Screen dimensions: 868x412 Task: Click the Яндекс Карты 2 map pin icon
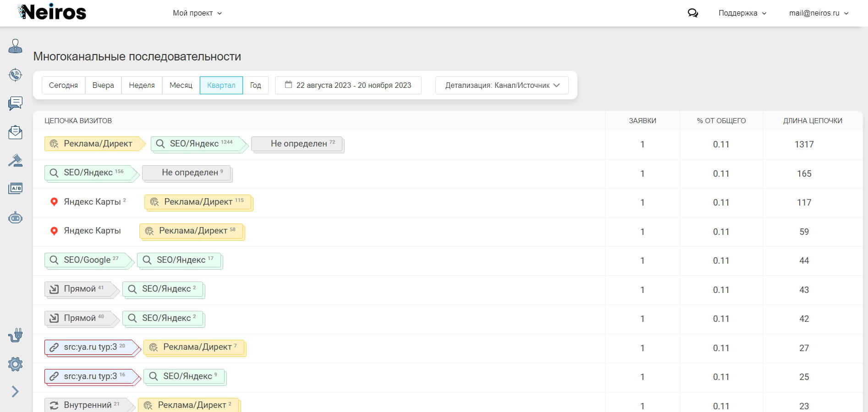point(54,202)
